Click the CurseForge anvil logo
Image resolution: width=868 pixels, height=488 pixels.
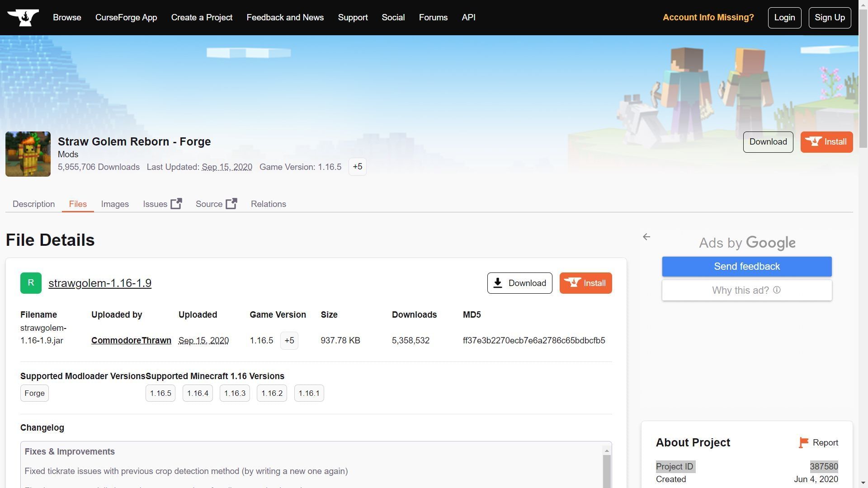click(23, 18)
